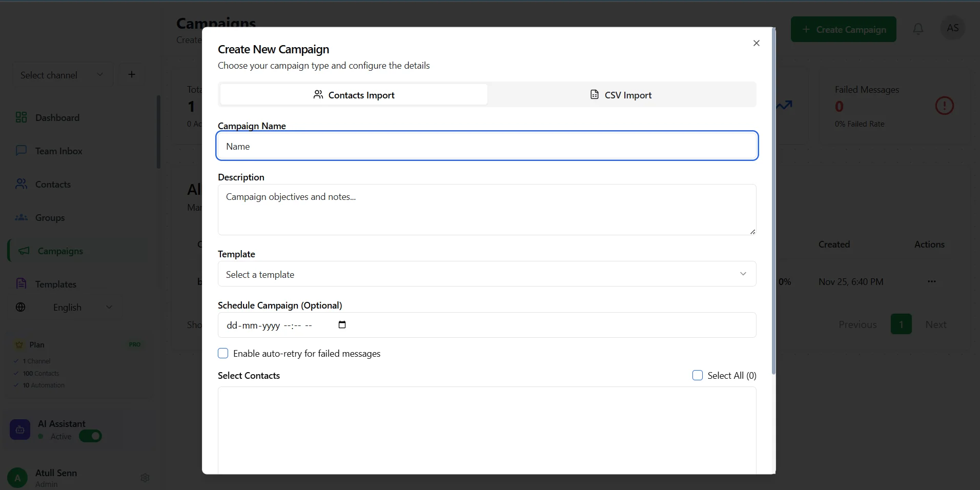Open Team Inbox from the sidebar
This screenshot has width=980, height=490.
[58, 151]
